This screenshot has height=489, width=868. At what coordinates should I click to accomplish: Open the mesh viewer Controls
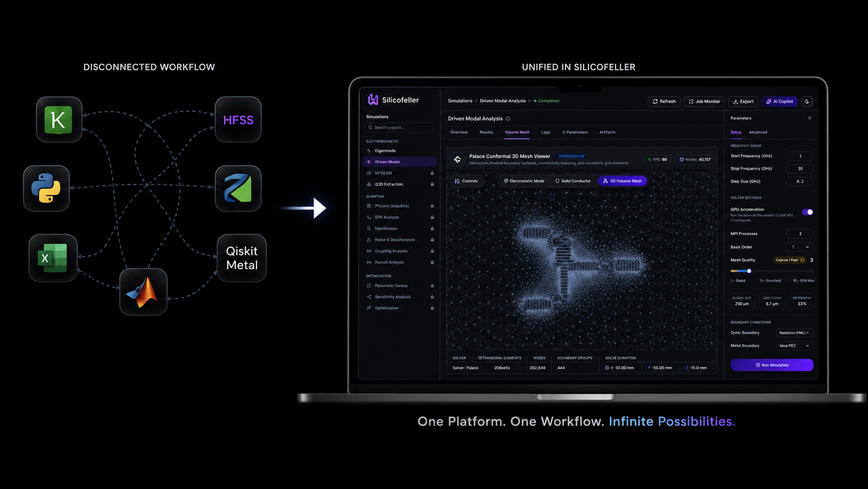click(466, 181)
